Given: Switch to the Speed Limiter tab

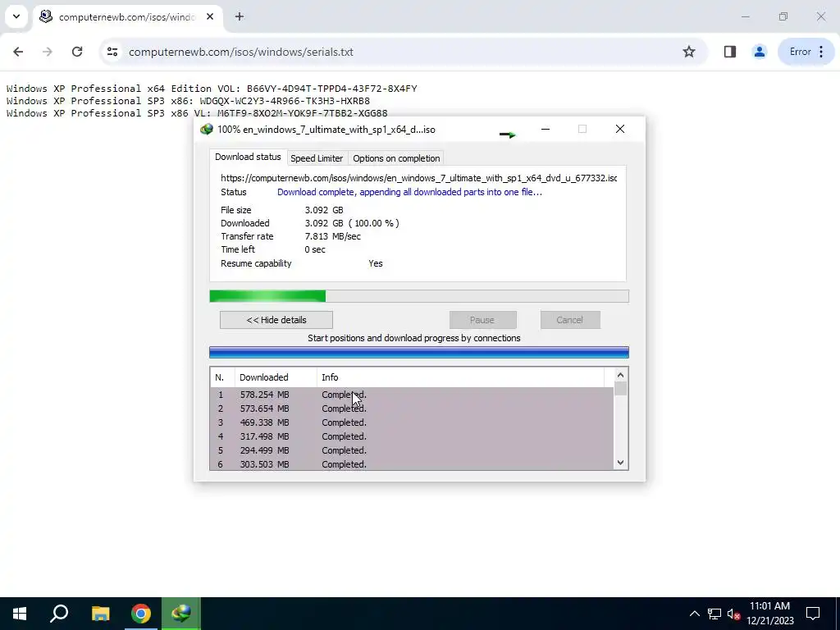Looking at the screenshot, I should point(317,158).
